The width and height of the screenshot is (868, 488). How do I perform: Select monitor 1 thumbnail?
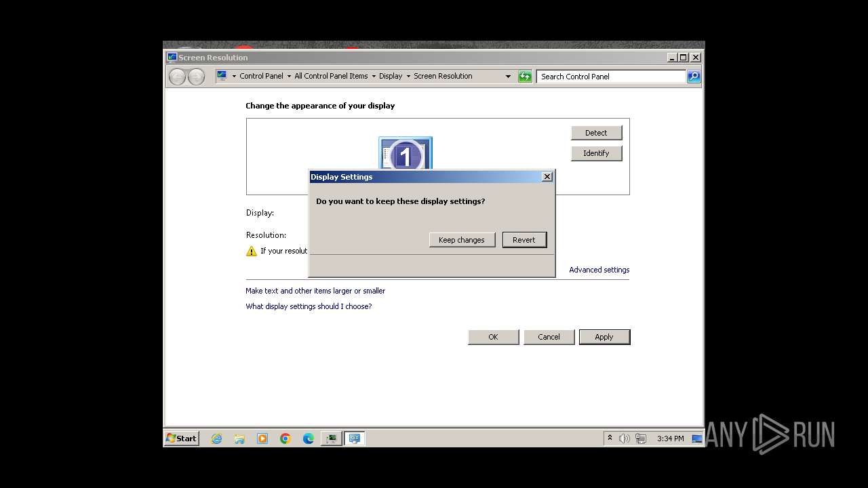click(405, 154)
